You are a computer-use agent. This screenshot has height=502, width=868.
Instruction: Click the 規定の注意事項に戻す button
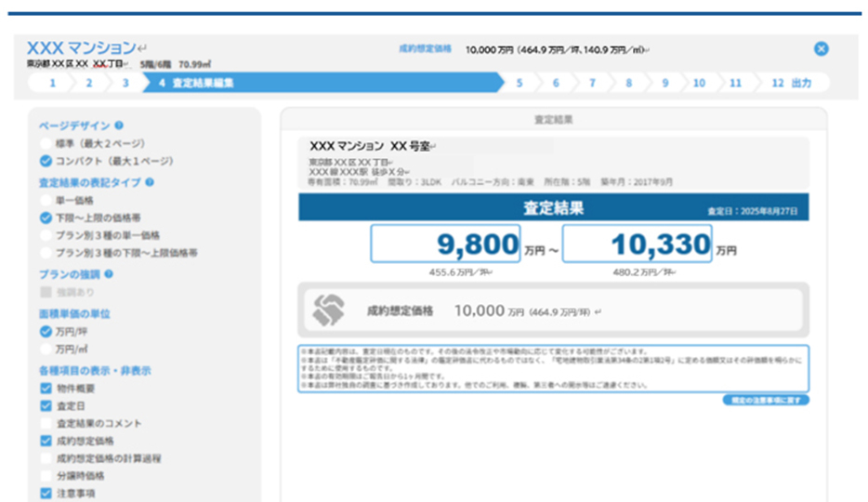(765, 400)
